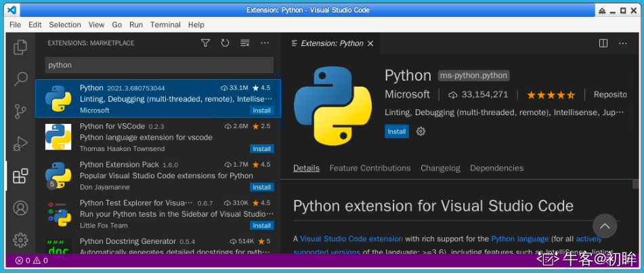Open the Repository link in extension header
644x273 pixels.
click(x=611, y=95)
